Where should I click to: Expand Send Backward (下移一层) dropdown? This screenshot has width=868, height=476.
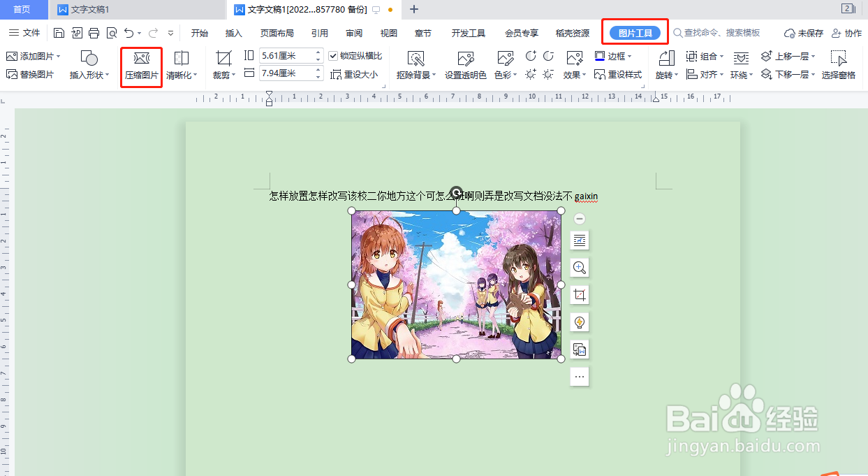(x=813, y=75)
